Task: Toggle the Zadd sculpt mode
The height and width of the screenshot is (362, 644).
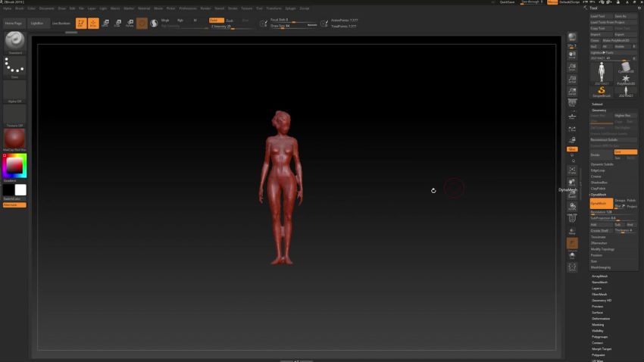Action: click(216, 20)
